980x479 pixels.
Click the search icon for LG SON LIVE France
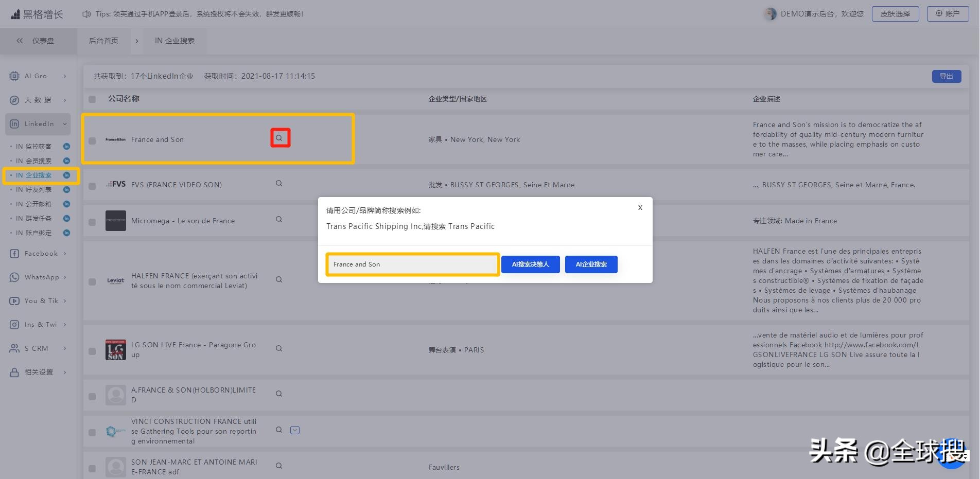click(279, 348)
